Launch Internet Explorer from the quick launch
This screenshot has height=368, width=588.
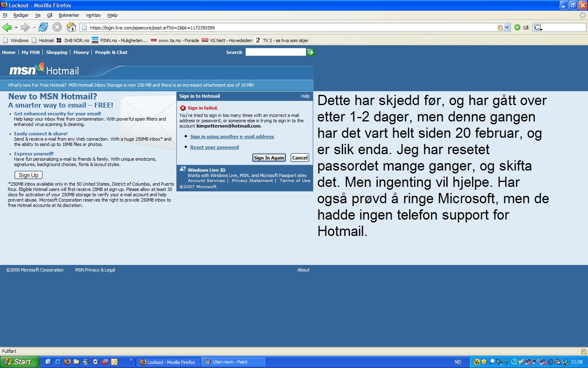click(58, 362)
